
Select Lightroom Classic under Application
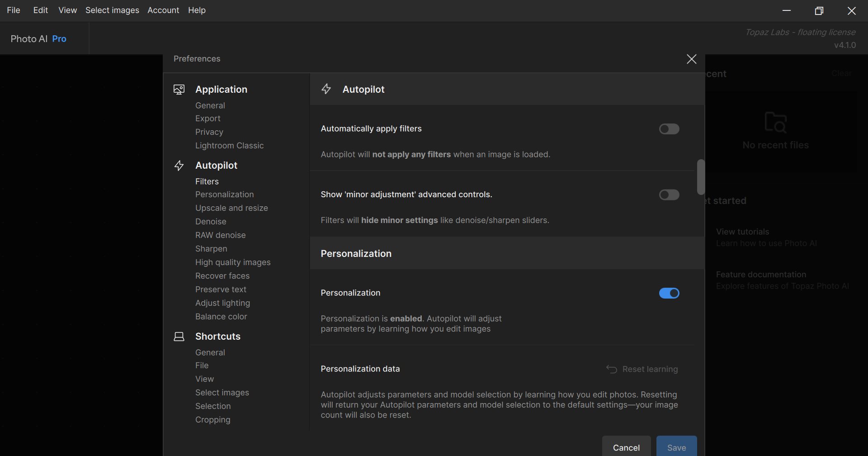click(x=229, y=146)
